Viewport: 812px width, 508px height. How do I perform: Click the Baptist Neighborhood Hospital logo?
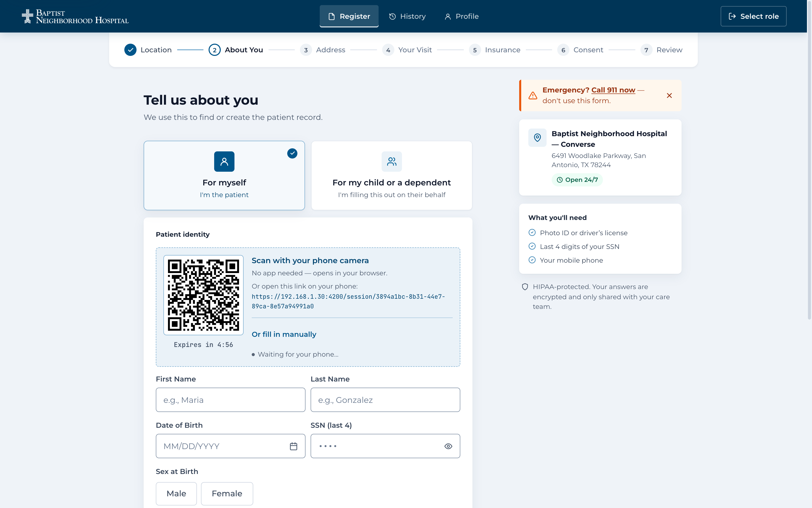click(x=75, y=16)
